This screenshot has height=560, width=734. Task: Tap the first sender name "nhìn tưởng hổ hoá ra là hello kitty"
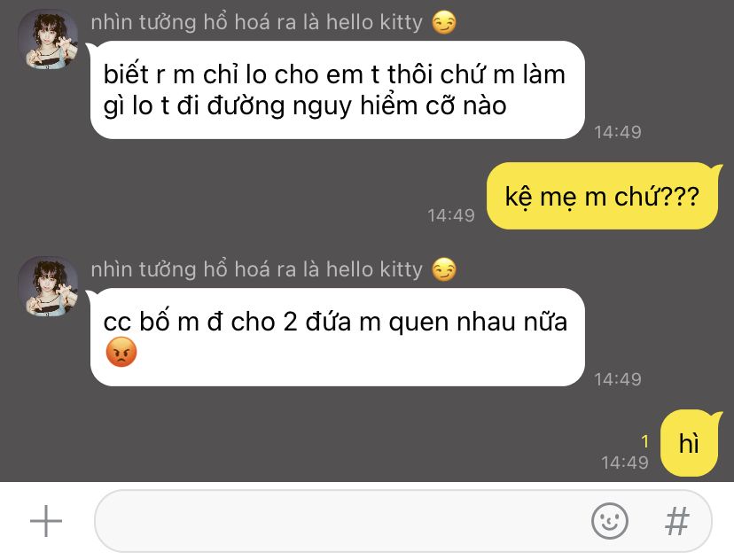[256, 22]
